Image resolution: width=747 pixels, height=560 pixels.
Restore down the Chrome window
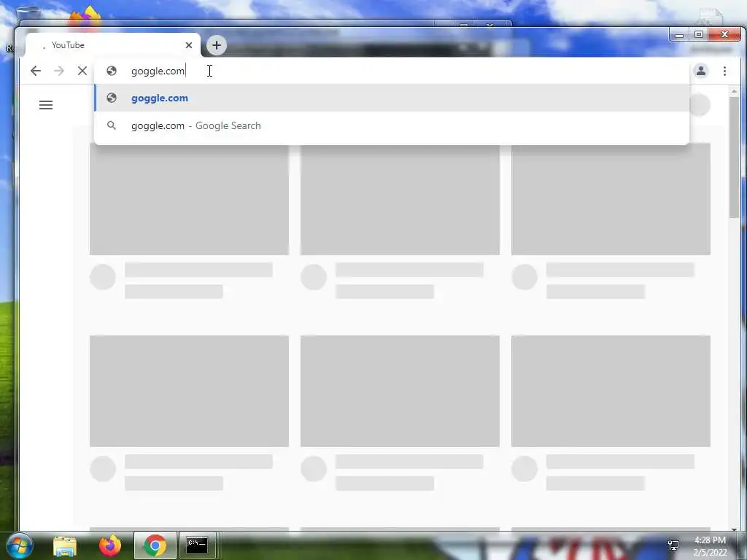(x=698, y=34)
